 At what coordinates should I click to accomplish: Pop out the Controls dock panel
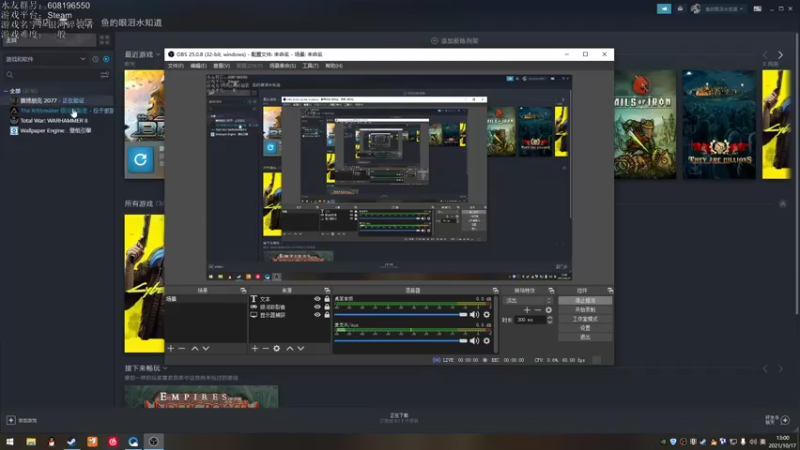(610, 290)
